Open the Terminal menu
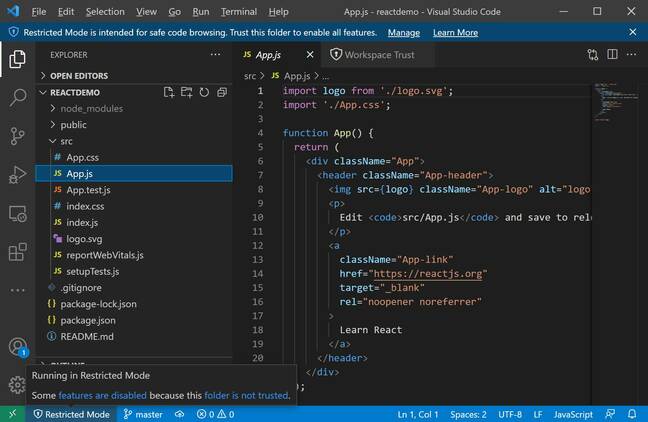648x422 pixels. (x=238, y=12)
